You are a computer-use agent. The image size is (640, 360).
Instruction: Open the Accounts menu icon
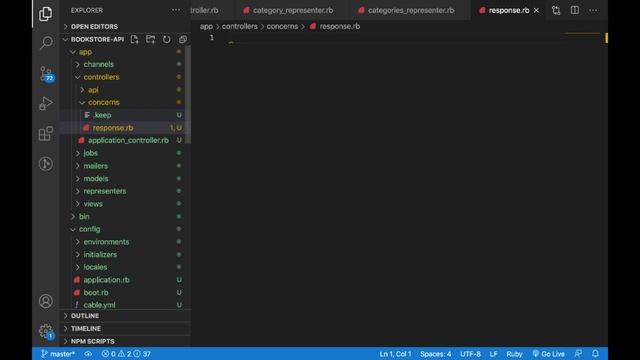46,301
